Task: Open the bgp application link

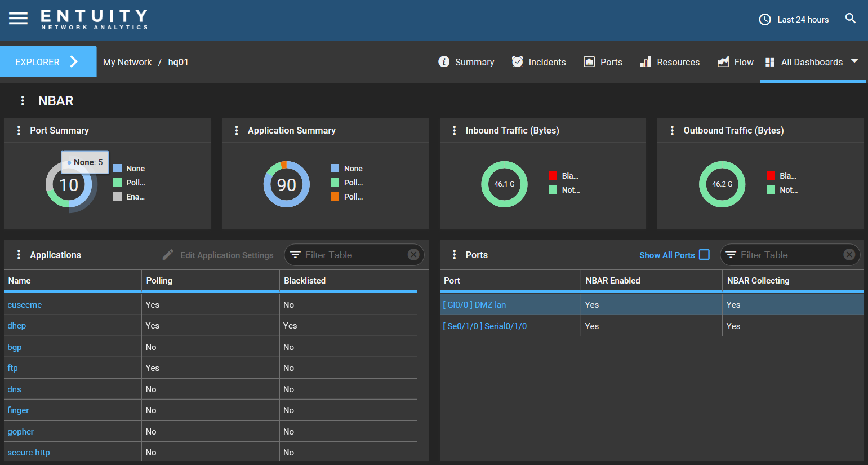Action: 15,347
